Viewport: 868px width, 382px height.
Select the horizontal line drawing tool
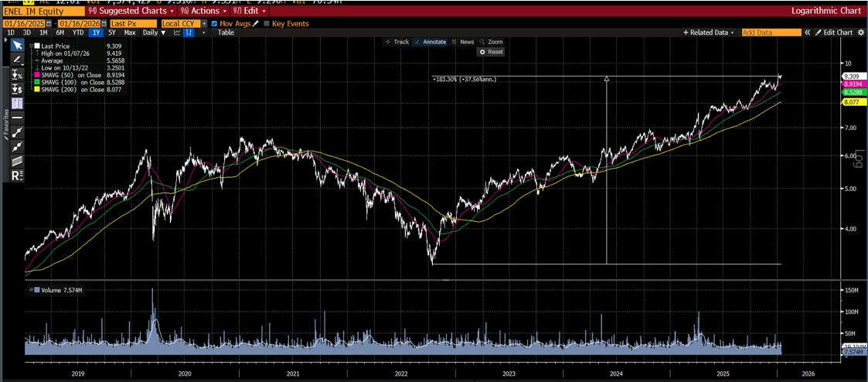(x=17, y=118)
